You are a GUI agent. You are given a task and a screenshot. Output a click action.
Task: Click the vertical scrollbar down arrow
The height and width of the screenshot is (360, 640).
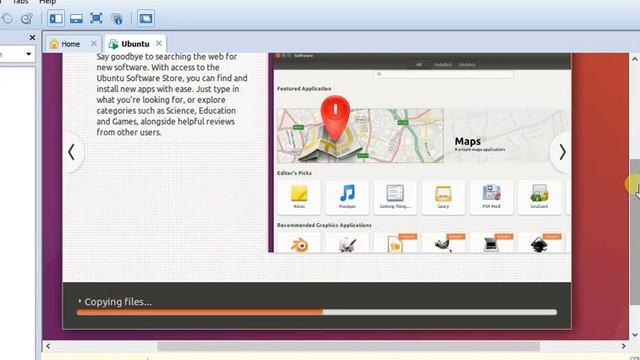635,335
